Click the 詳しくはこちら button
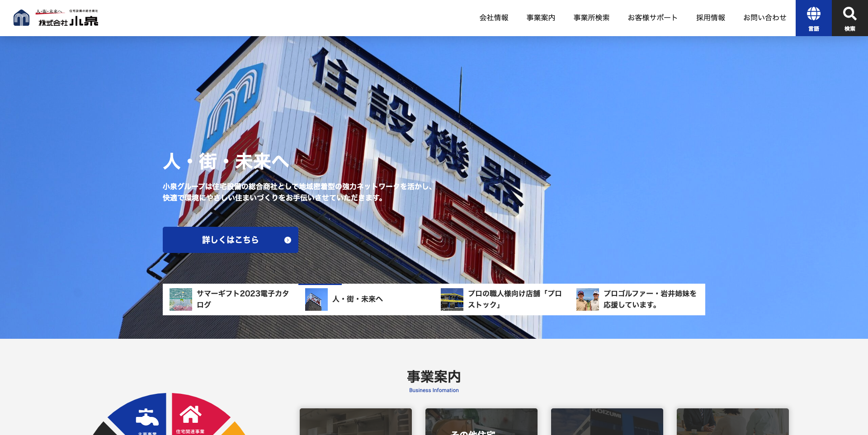This screenshot has height=435, width=868. click(231, 240)
